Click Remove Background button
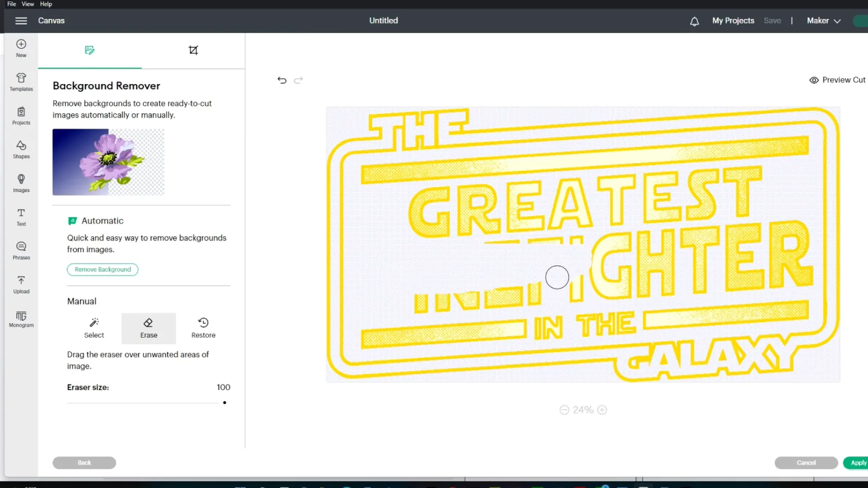 click(x=103, y=269)
